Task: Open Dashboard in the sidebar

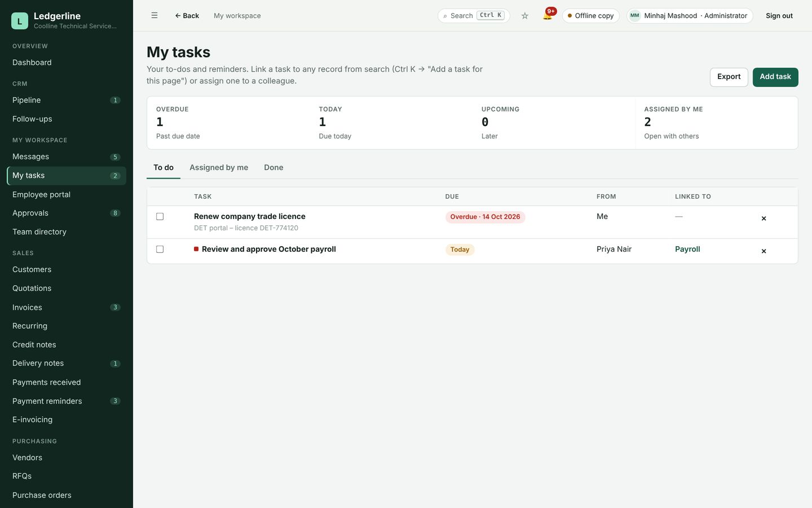Action: 67,63
